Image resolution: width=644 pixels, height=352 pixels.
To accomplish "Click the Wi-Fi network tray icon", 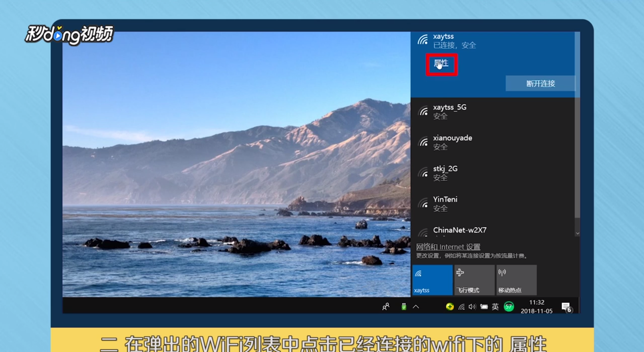I will [x=462, y=307].
